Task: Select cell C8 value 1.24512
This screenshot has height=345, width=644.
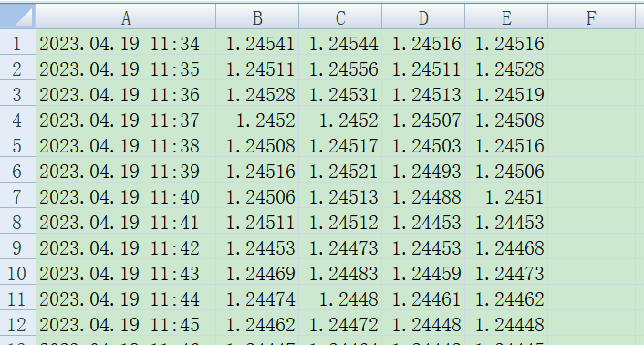Action: click(340, 221)
